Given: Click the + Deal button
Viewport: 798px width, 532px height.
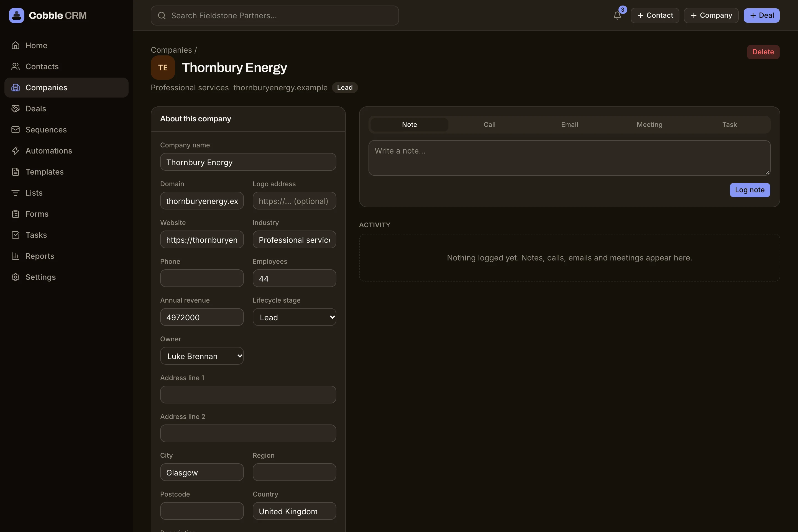Looking at the screenshot, I should [761, 15].
